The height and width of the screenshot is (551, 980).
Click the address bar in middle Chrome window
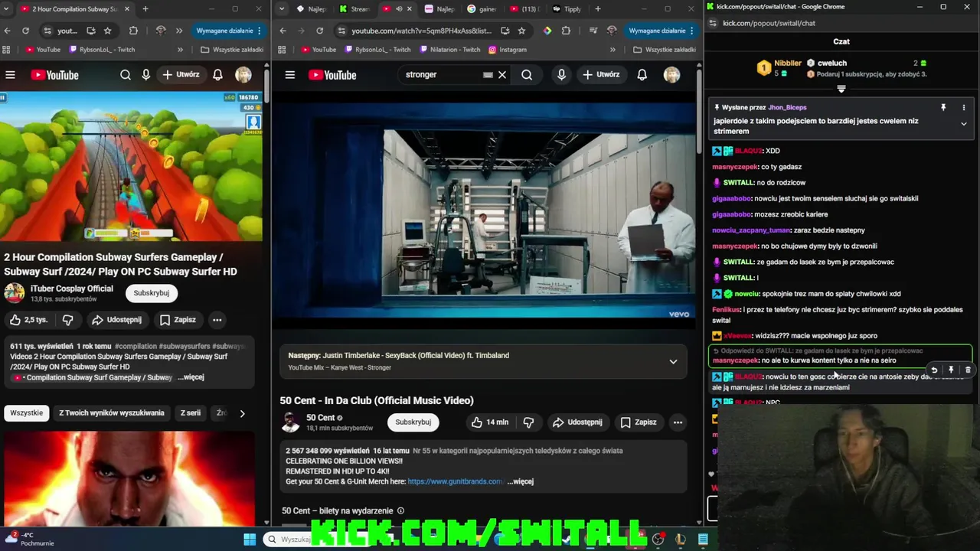[421, 31]
